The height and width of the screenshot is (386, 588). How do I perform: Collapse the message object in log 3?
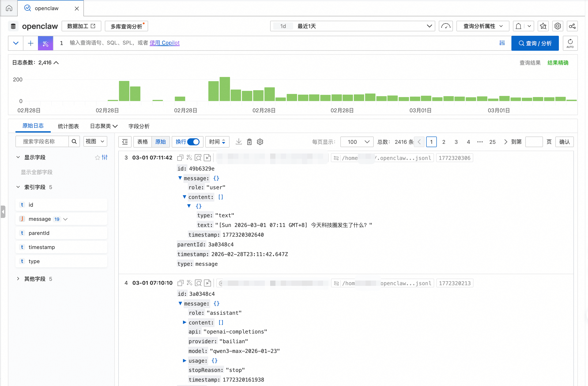click(180, 178)
